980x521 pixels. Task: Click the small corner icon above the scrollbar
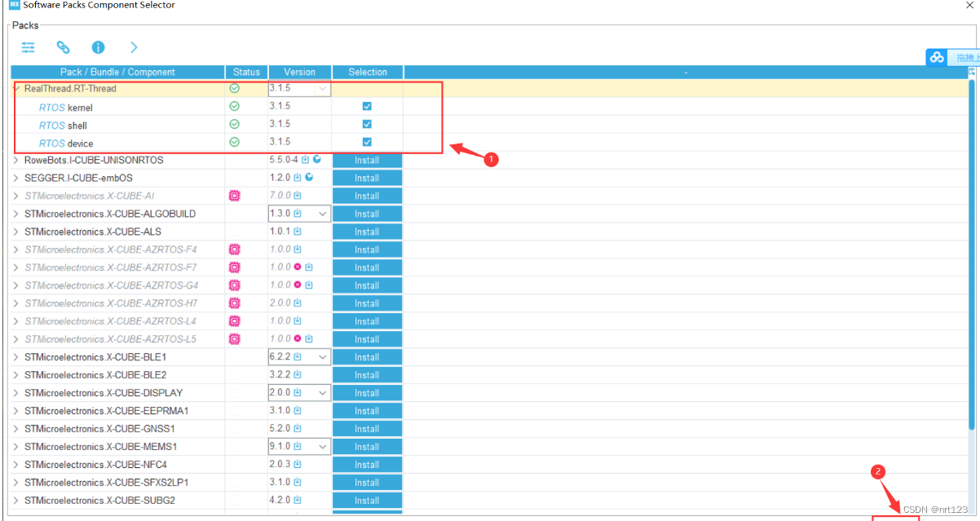(972, 72)
